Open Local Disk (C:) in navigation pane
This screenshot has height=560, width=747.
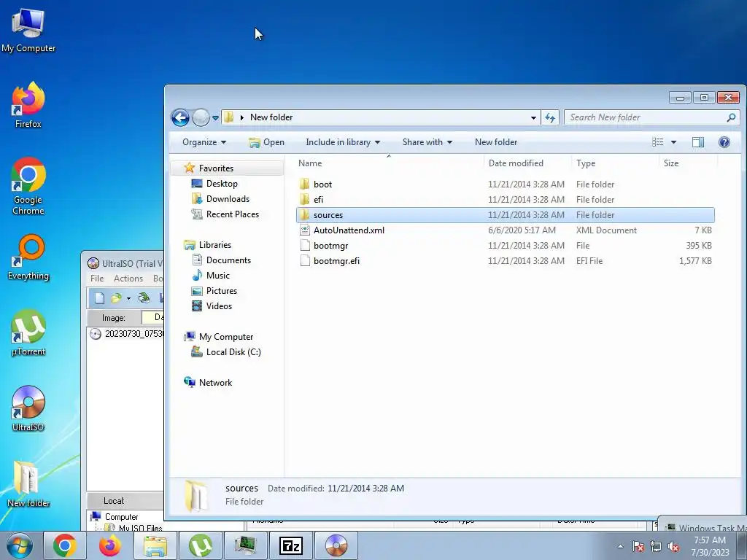pyautogui.click(x=233, y=352)
